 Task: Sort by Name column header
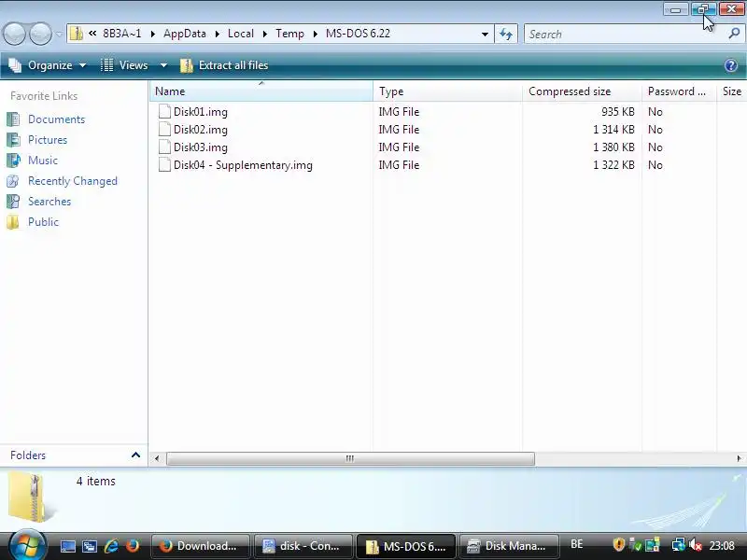pos(261,91)
